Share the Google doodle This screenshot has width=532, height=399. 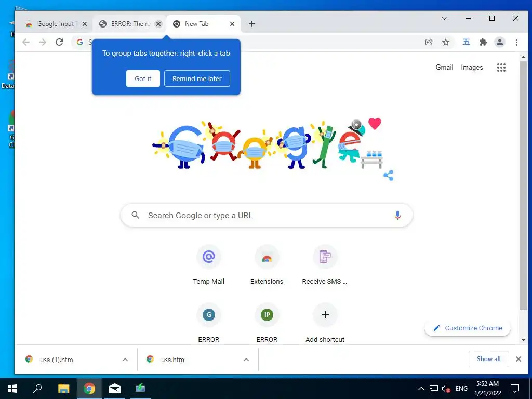[x=389, y=175]
